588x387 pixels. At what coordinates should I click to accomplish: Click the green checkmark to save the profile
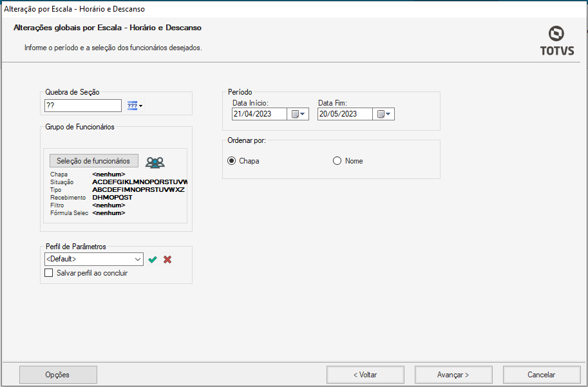pos(153,260)
